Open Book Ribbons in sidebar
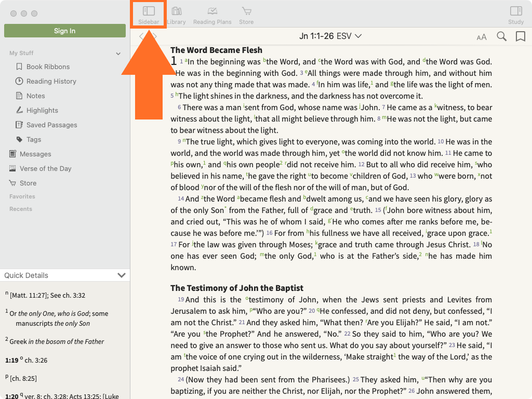Screen dimensions: 532x399 48,66
